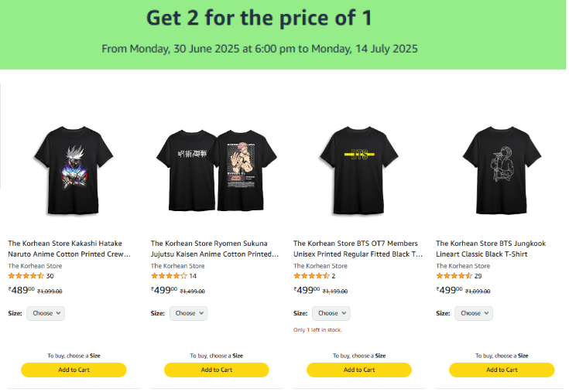The height and width of the screenshot is (392, 569).
Task: View star ratings for the BTS OT7 t-shirt
Action: (x=310, y=276)
